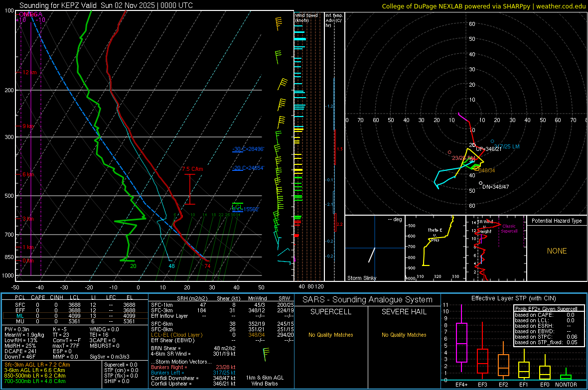Click the '3 km' height marker

28,219
